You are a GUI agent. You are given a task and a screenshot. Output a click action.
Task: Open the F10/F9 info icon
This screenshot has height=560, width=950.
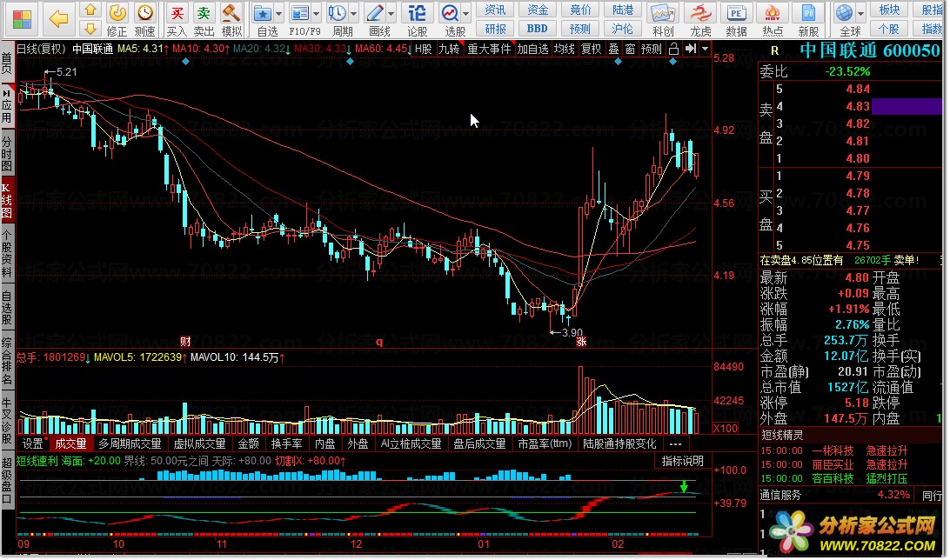[x=300, y=13]
